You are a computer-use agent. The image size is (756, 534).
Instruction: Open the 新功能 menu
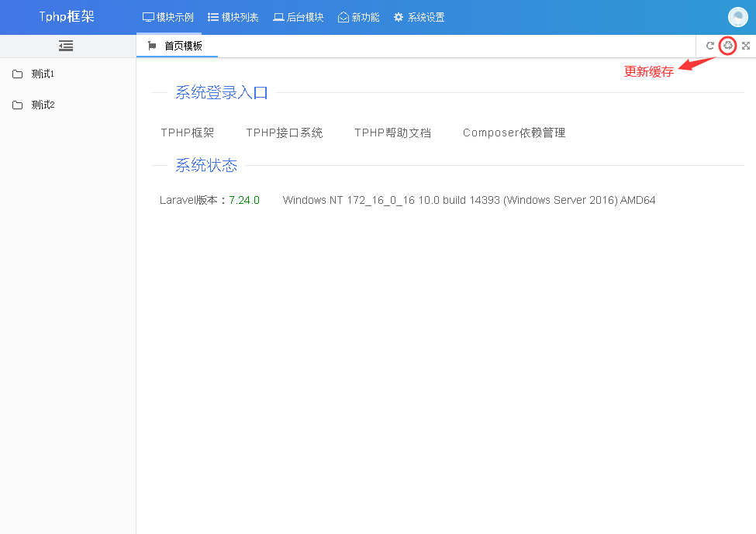tap(359, 17)
